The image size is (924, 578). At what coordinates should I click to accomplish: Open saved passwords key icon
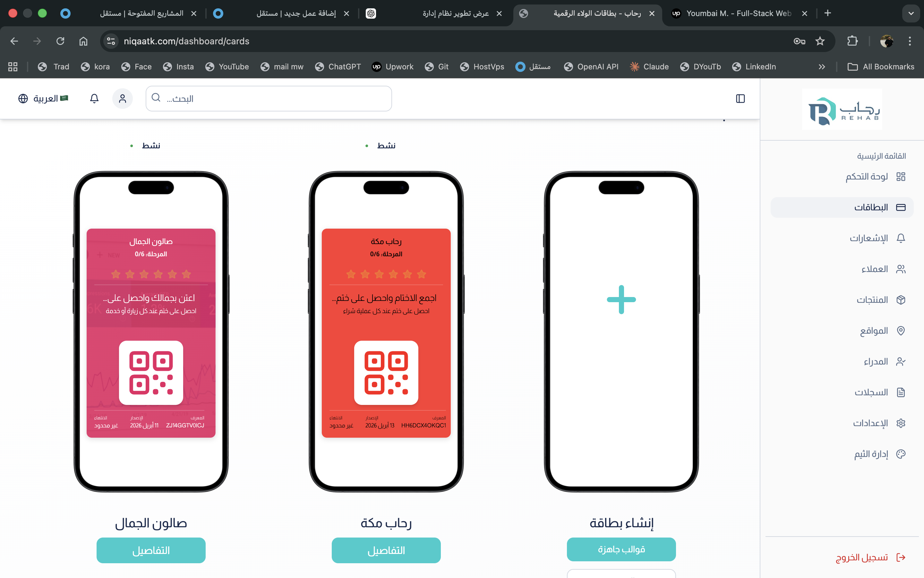[799, 41]
